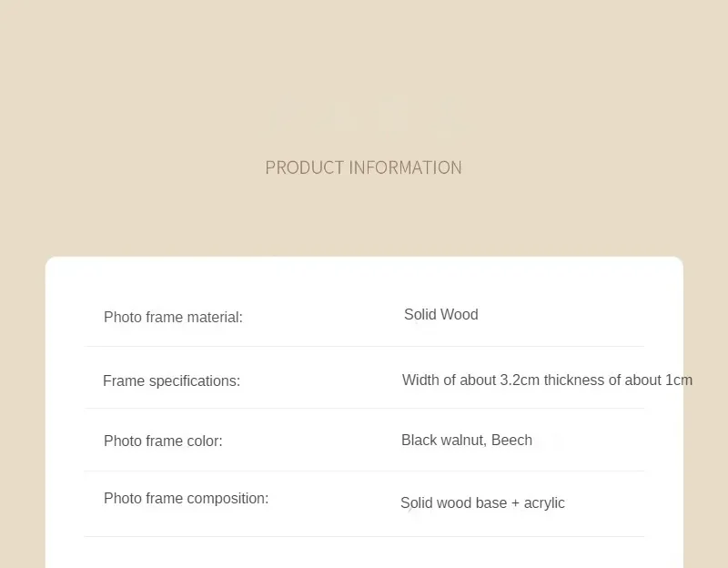The height and width of the screenshot is (568, 728).
Task: Click the faded watermark above the heading
Action: pos(365,113)
